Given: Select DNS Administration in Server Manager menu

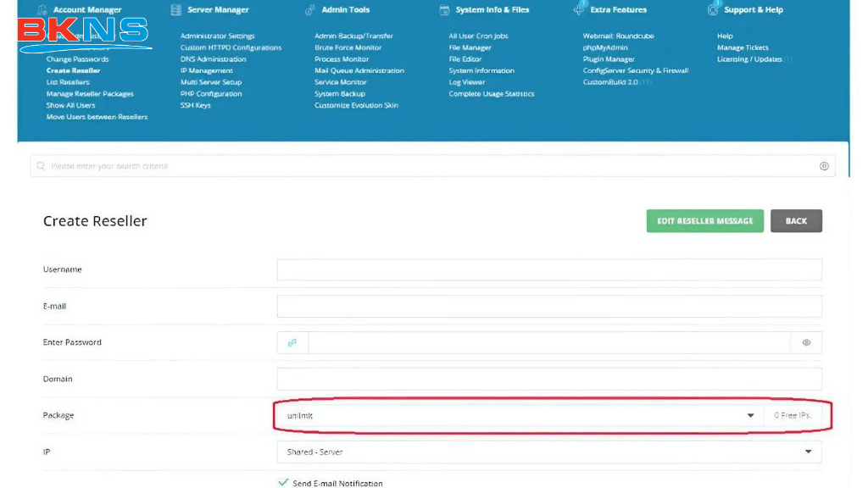Looking at the screenshot, I should [x=213, y=59].
